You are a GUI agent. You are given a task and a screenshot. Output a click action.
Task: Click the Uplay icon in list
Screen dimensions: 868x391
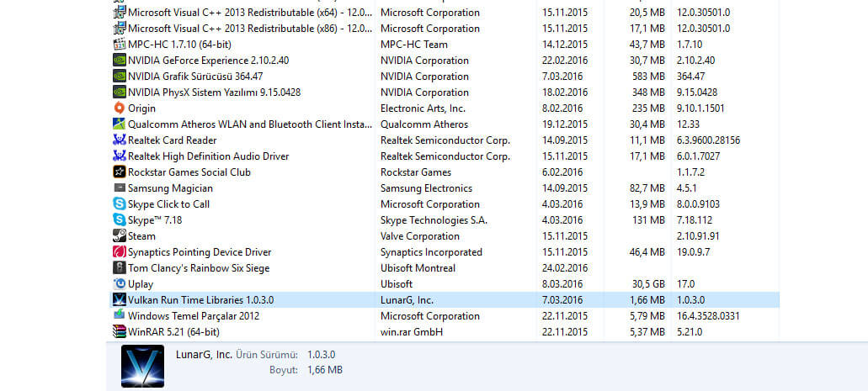click(x=119, y=284)
